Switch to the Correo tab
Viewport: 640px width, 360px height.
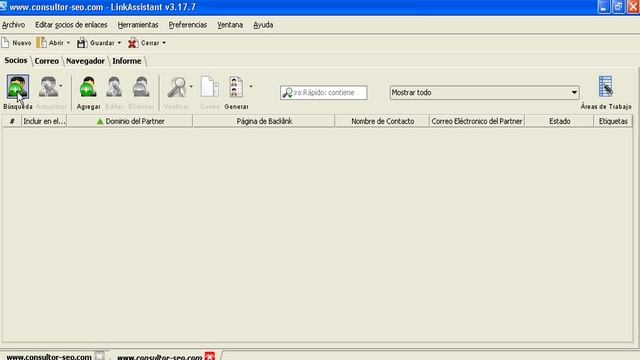point(47,61)
